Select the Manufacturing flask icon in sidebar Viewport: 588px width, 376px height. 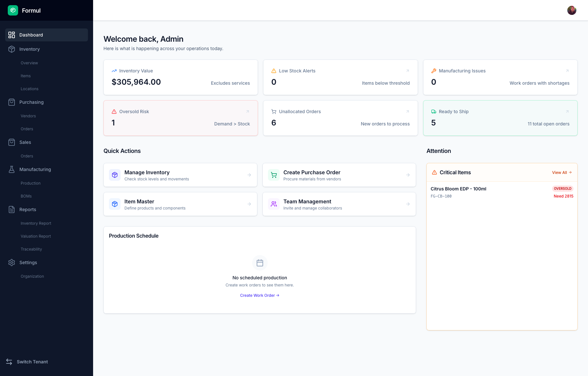tap(12, 169)
